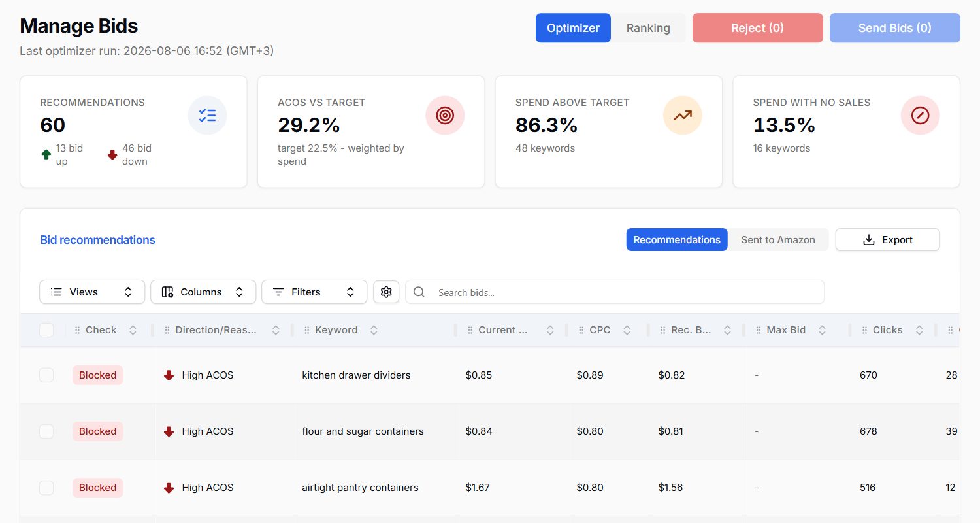Open the Bid recommendations link
The width and height of the screenshot is (980, 523).
pos(98,240)
